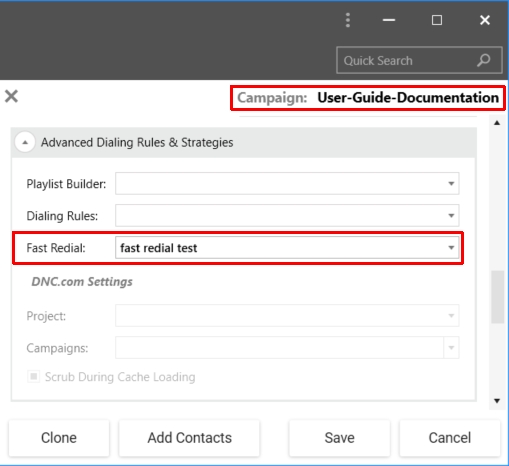Image resolution: width=509 pixels, height=466 pixels.
Task: Minimize the application window
Action: (389, 20)
